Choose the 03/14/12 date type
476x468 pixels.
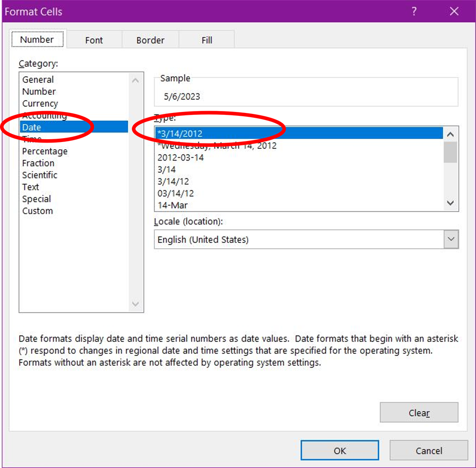pos(299,193)
